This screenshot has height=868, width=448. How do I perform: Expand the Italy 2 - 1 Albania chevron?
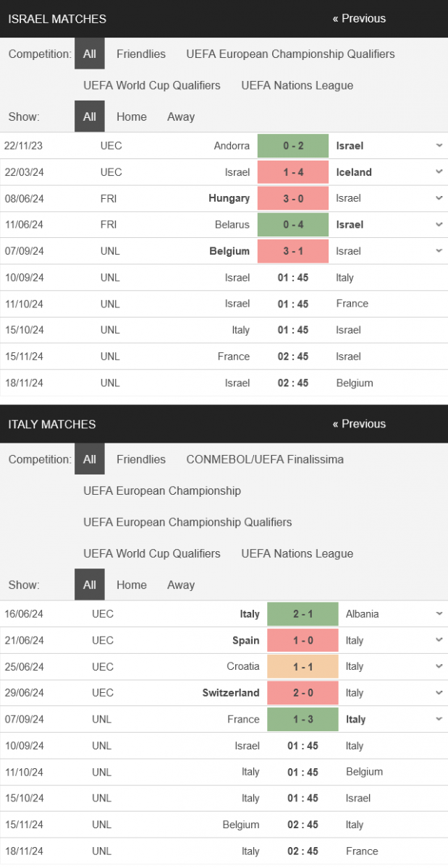439,614
